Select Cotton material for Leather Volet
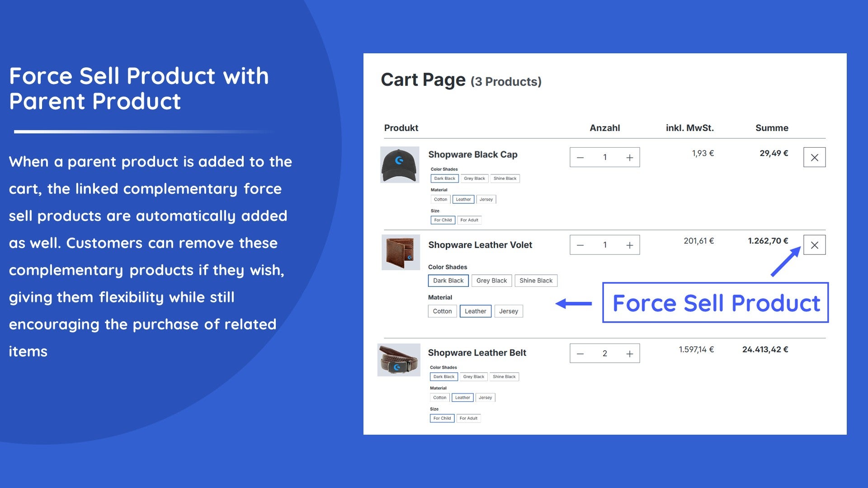868x488 pixels. (442, 311)
